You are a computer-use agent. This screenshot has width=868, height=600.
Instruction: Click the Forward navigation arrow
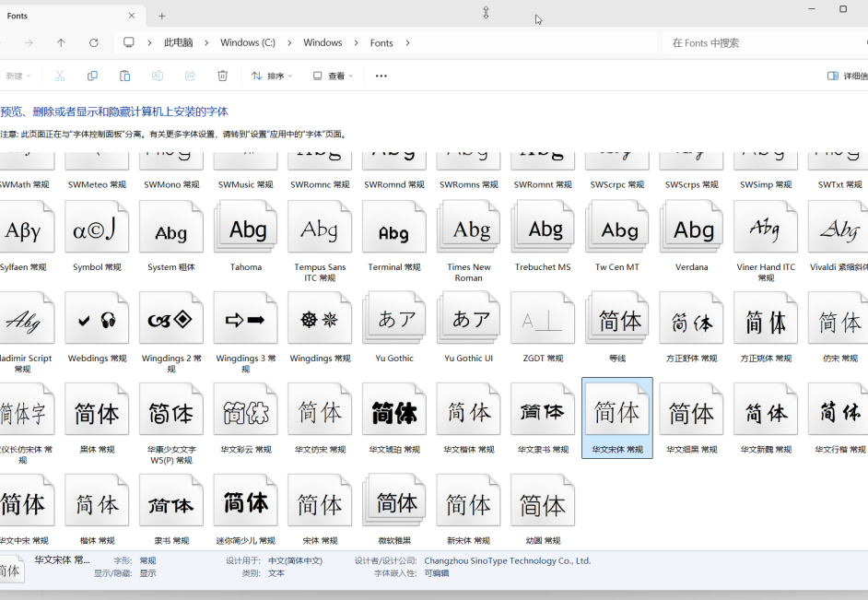pos(29,42)
